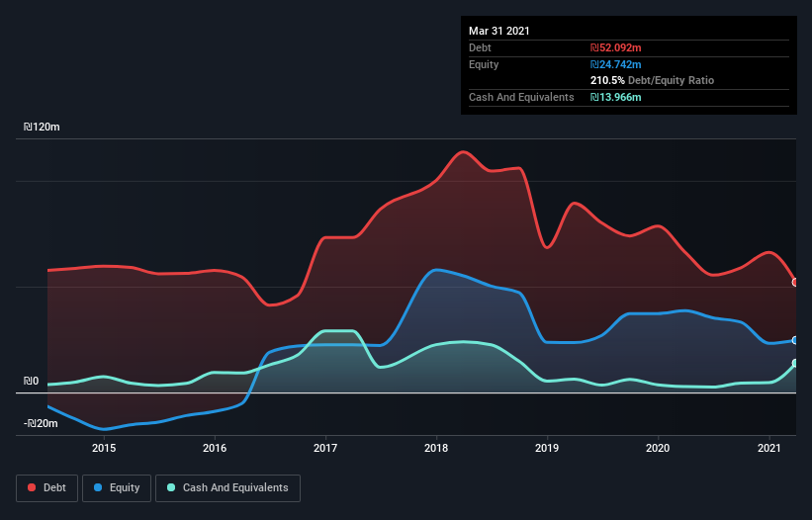
Task: Click the ₪13.966m cash value
Action: point(616,97)
